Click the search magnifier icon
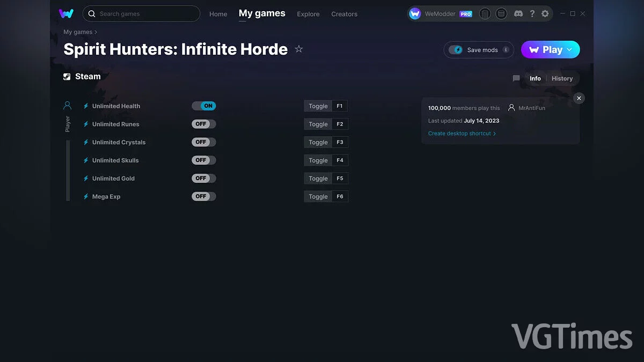Image resolution: width=644 pixels, height=362 pixels. [x=92, y=13]
